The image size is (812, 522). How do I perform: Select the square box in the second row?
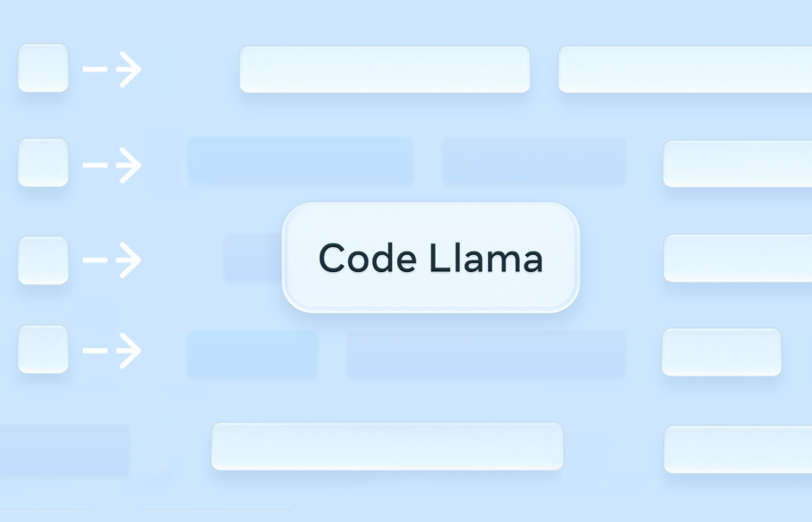(43, 162)
